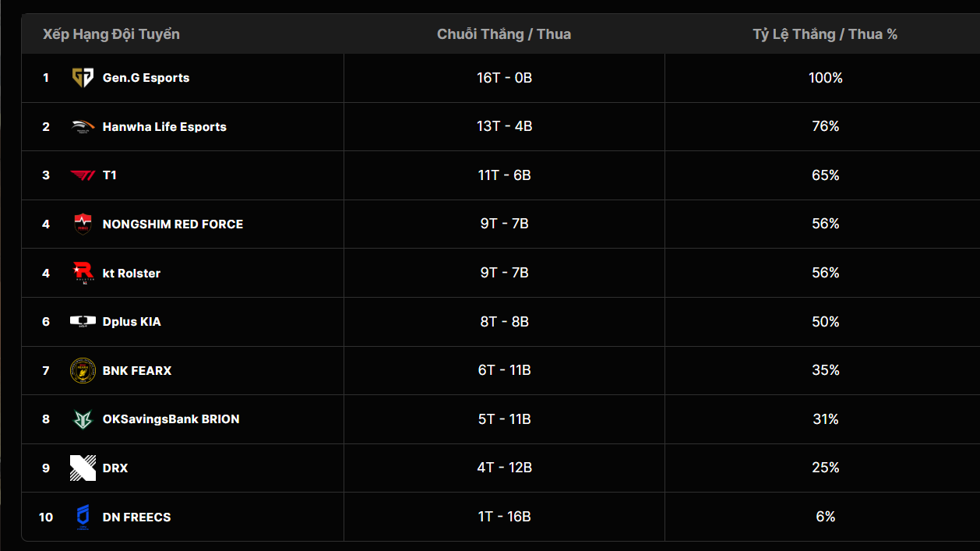Click the Chuỗi Thắng / Thua column header
This screenshot has height=551, width=980.
pyautogui.click(x=504, y=34)
